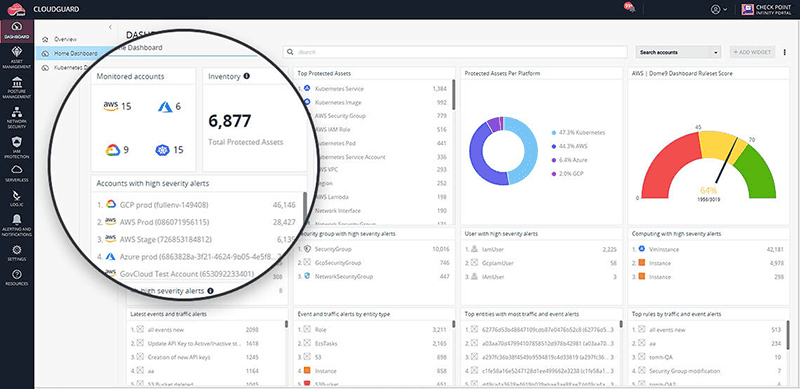Open the dashboard kebab options menu
The width and height of the screenshot is (800, 389).
(785, 52)
